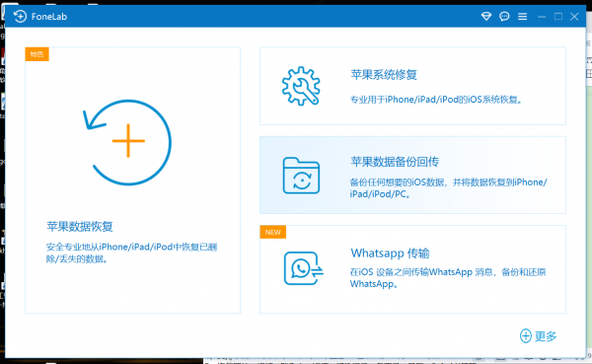592x364 pixels.
Task: Click the FoneLab title text
Action: [49, 17]
